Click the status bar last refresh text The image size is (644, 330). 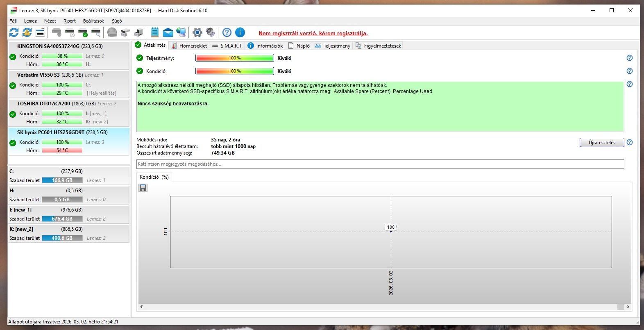[63, 322]
